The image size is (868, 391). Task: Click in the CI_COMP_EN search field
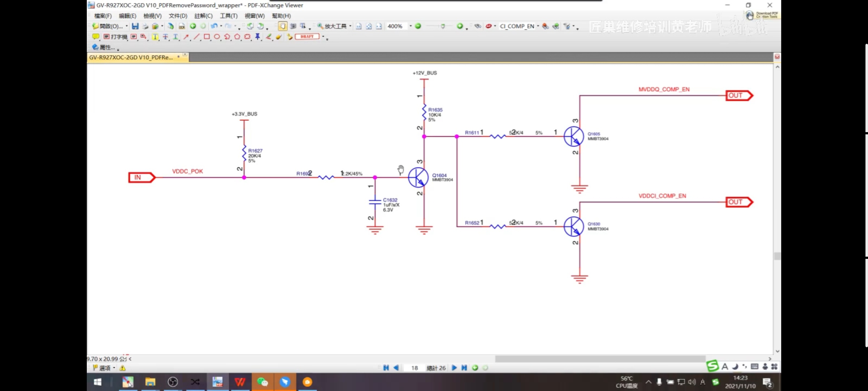pos(517,26)
